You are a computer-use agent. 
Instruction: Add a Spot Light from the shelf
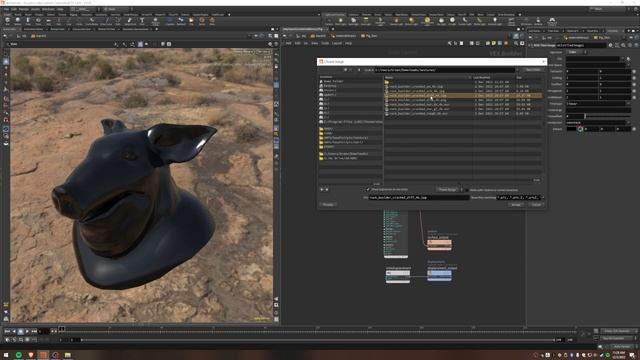353,21
